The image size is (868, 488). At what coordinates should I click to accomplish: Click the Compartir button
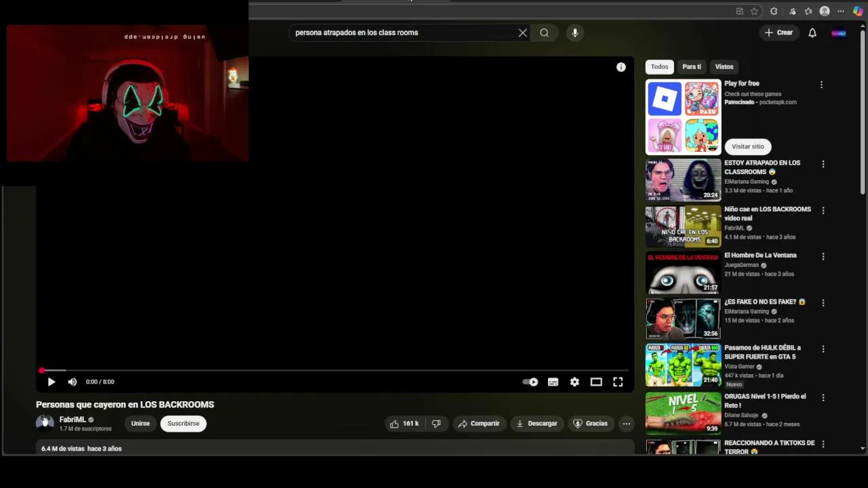click(x=479, y=424)
